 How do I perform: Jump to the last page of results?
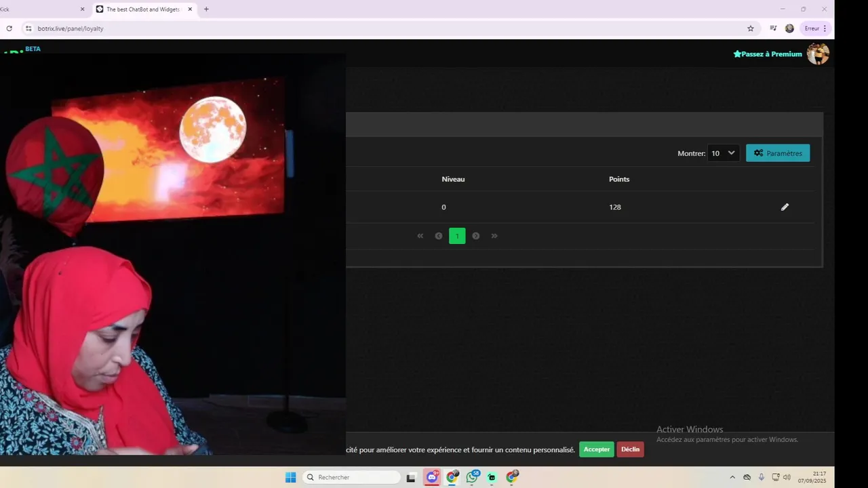[x=494, y=236]
